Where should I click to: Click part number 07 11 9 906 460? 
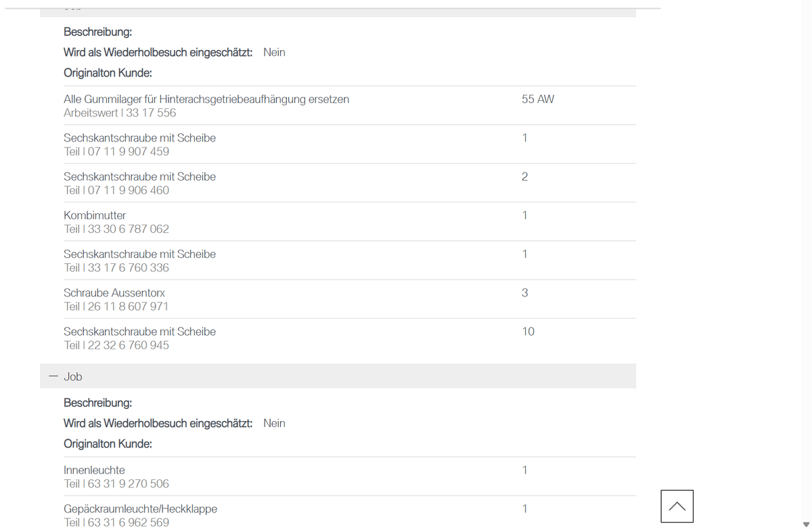[129, 190]
